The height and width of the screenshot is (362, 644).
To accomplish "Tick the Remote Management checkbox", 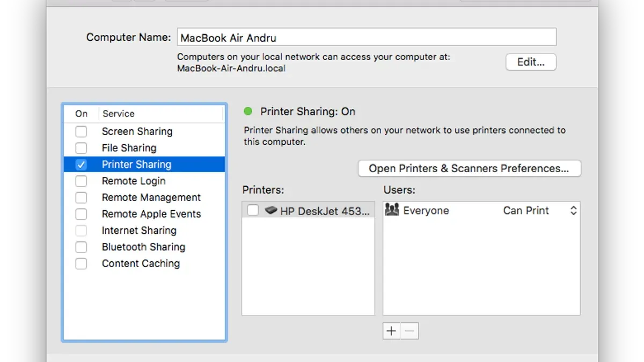I will pos(81,198).
